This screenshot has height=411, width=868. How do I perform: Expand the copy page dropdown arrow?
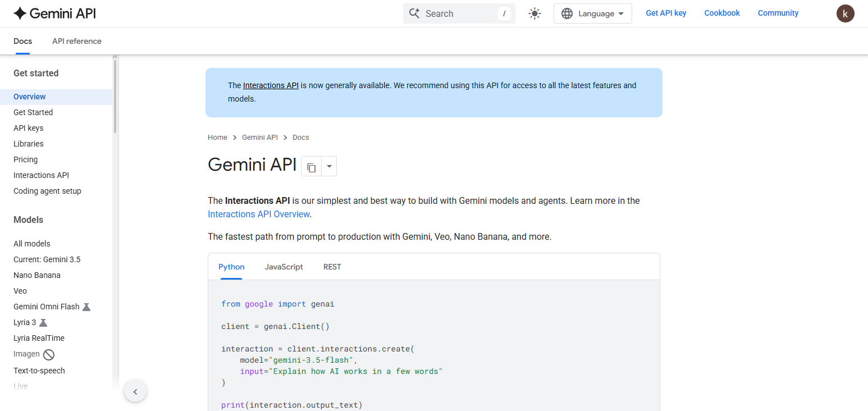pyautogui.click(x=329, y=167)
